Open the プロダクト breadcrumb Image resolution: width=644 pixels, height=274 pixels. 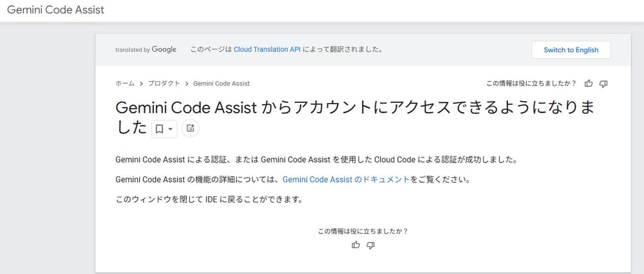click(x=164, y=83)
